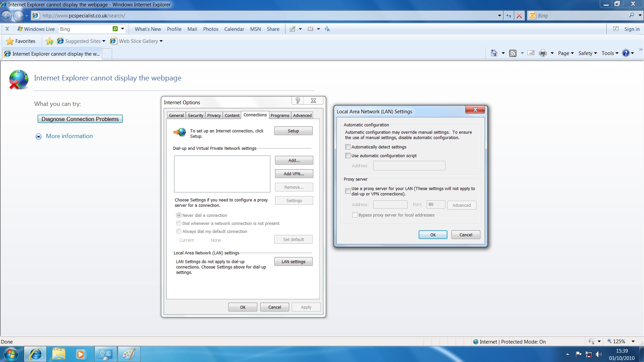
Task: Click the volume speaker tray icon
Action: (598, 354)
